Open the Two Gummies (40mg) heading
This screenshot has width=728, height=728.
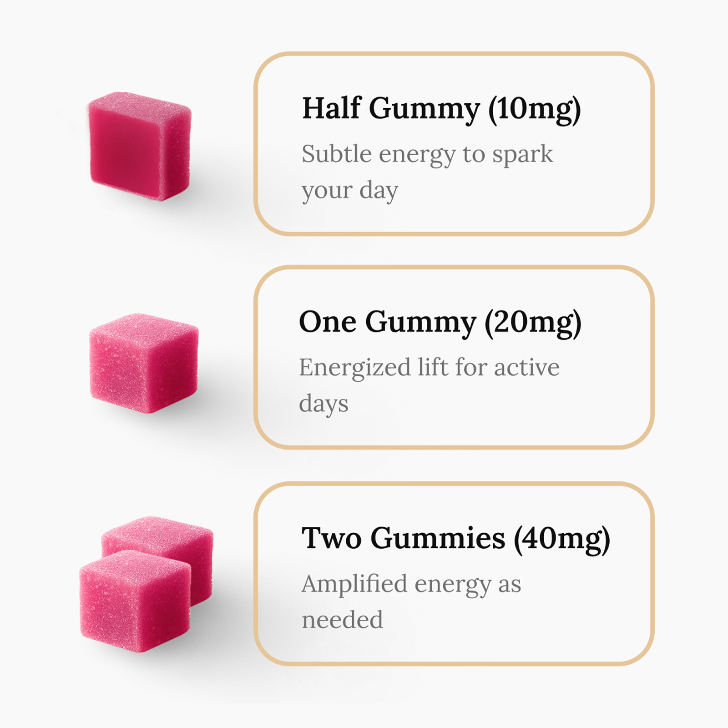pos(455,539)
